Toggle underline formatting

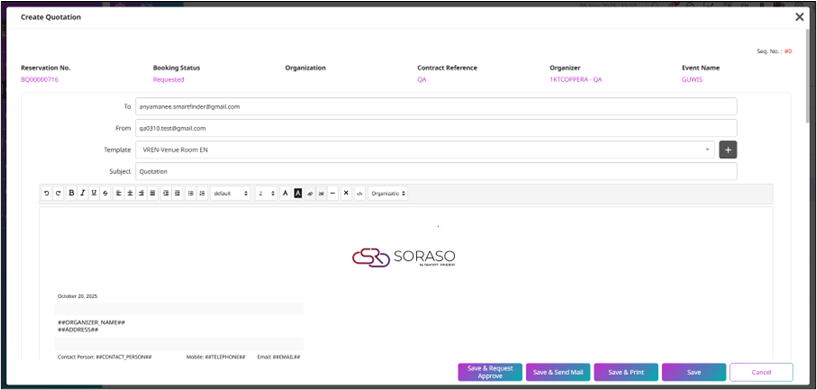(94, 193)
